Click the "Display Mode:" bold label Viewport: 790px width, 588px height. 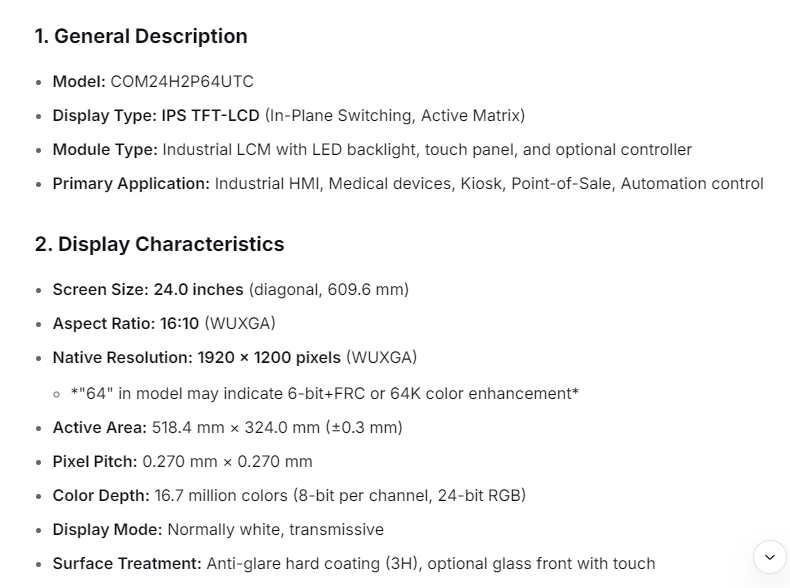pyautogui.click(x=107, y=529)
